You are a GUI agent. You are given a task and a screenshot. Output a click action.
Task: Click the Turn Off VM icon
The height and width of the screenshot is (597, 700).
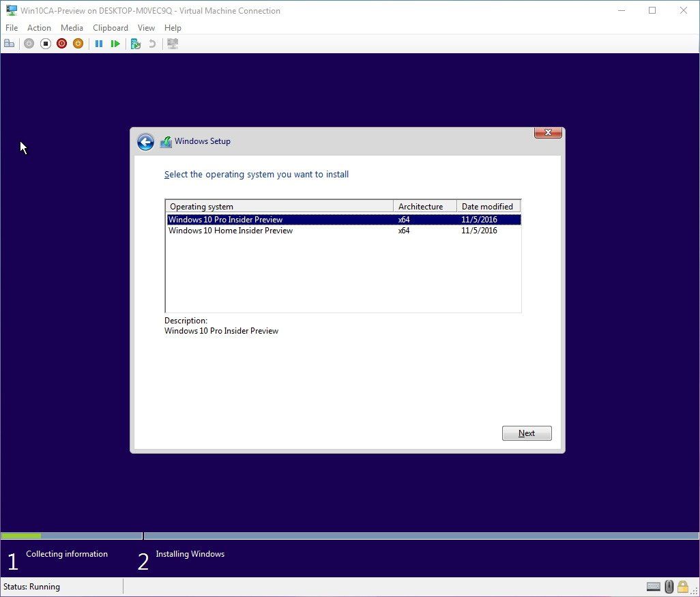tap(45, 43)
